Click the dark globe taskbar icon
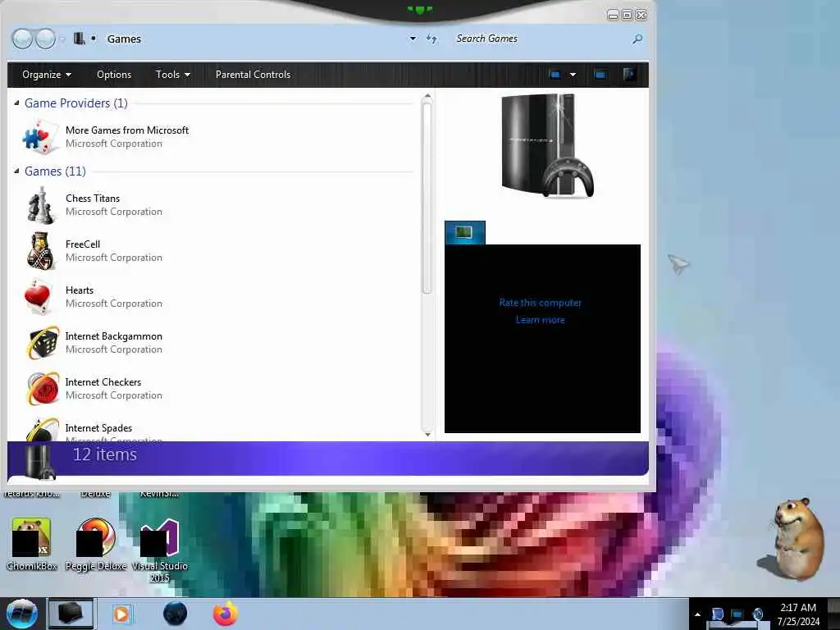 pyautogui.click(x=176, y=614)
